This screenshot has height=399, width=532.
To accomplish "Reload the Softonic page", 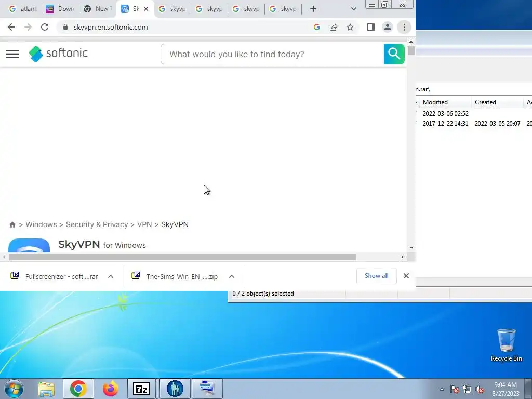I will 45,27.
